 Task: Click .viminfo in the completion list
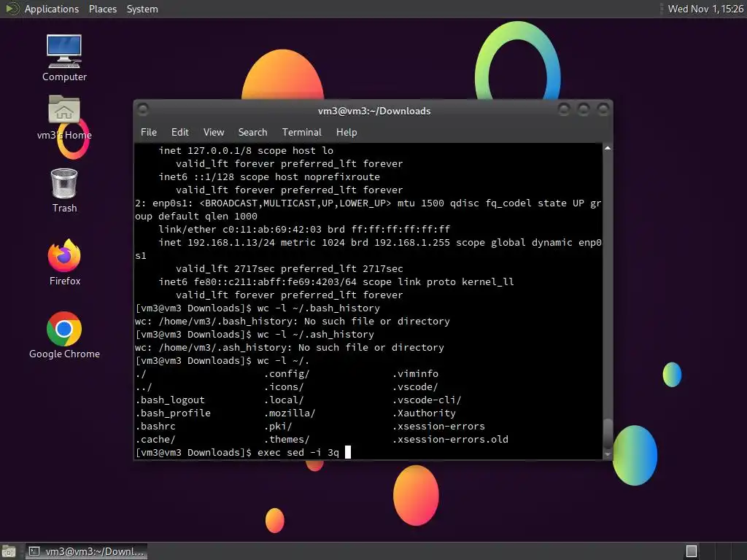[x=415, y=374]
